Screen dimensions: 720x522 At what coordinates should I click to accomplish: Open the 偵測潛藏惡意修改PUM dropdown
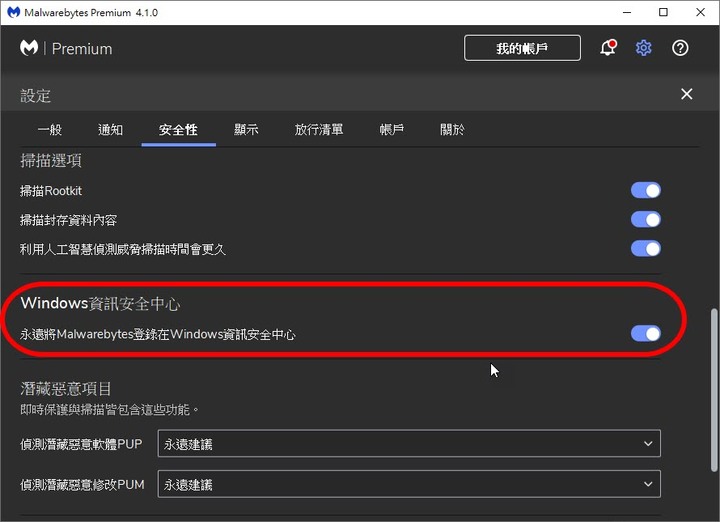409,484
